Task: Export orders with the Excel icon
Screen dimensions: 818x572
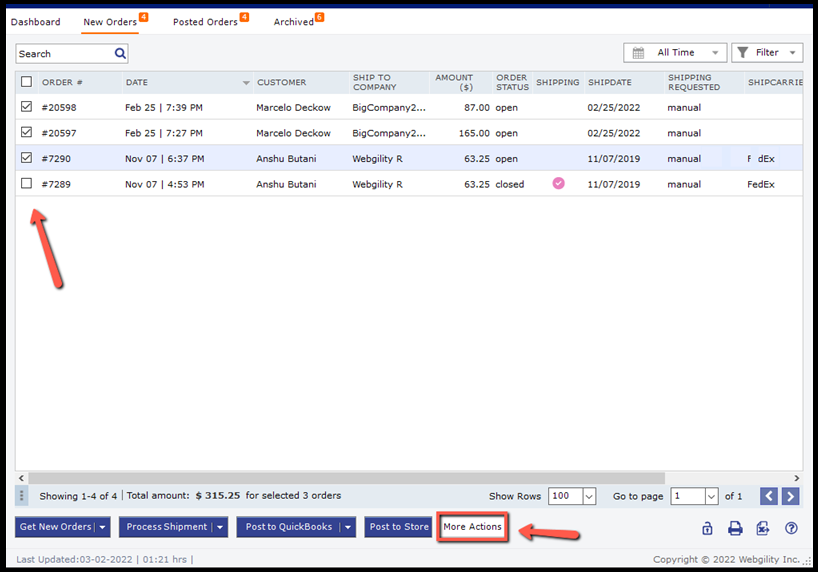Action: pyautogui.click(x=763, y=528)
